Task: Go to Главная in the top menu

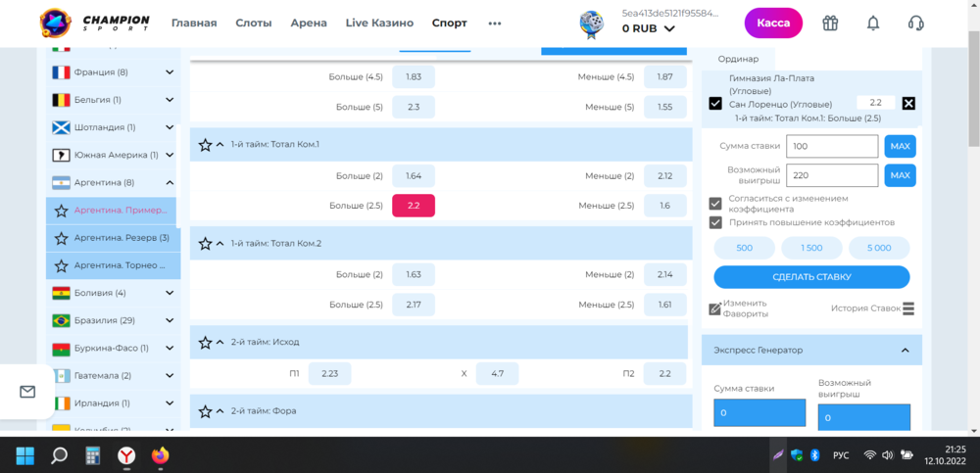Action: tap(194, 24)
